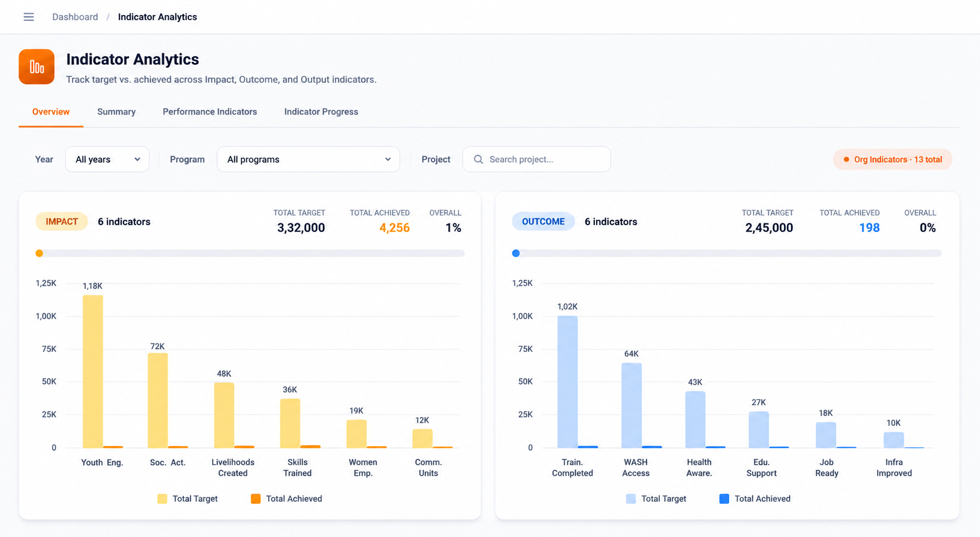Go to Dashboard breadcrumb link
Viewport: 980px width, 537px height.
point(75,17)
